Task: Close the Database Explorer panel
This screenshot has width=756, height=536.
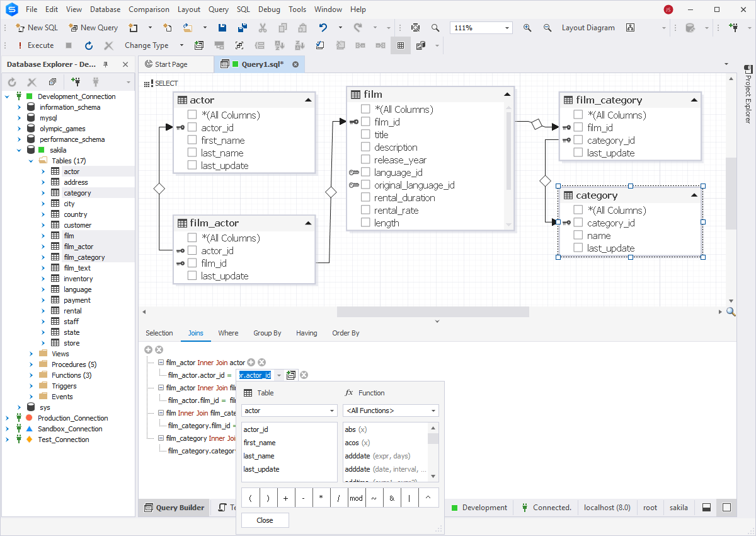Action: point(125,64)
